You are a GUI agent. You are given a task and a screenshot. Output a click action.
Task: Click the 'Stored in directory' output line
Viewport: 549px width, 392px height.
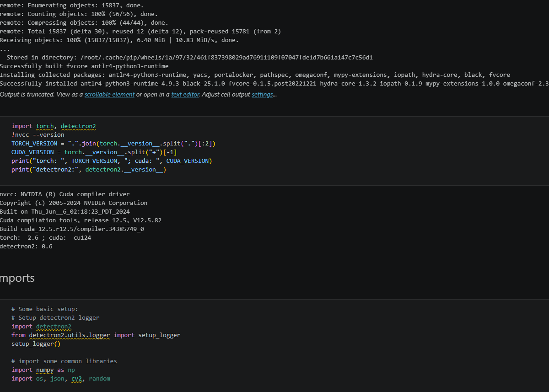[189, 57]
